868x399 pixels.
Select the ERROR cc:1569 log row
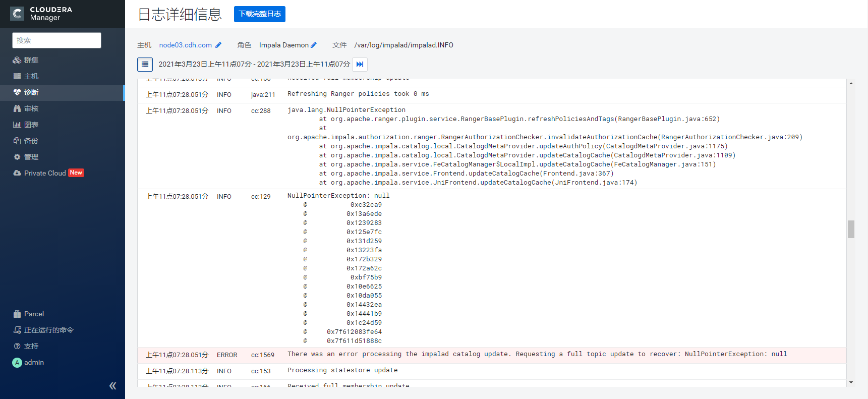492,355
